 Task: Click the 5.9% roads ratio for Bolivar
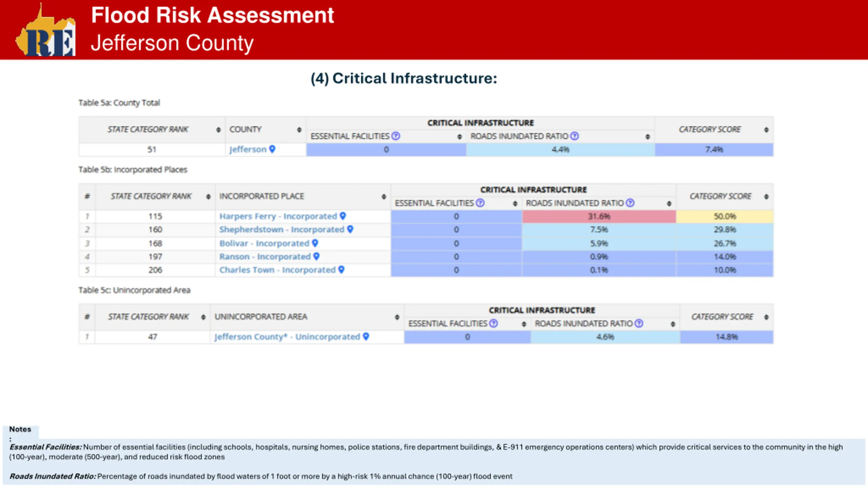599,243
